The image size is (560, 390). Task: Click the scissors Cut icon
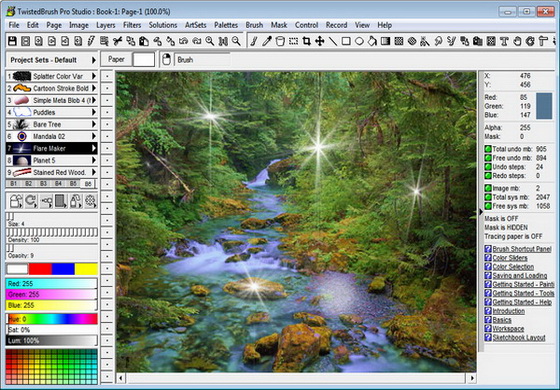coord(118,41)
